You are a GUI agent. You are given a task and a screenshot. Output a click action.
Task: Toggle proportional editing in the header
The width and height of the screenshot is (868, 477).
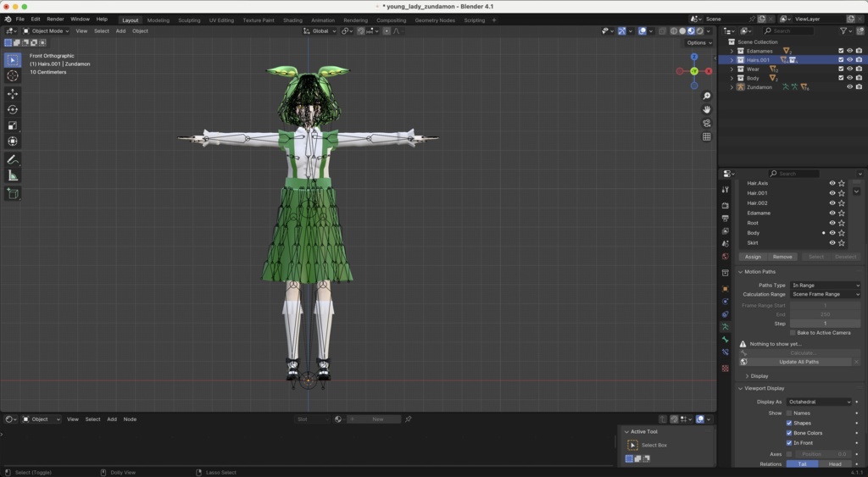(x=387, y=31)
